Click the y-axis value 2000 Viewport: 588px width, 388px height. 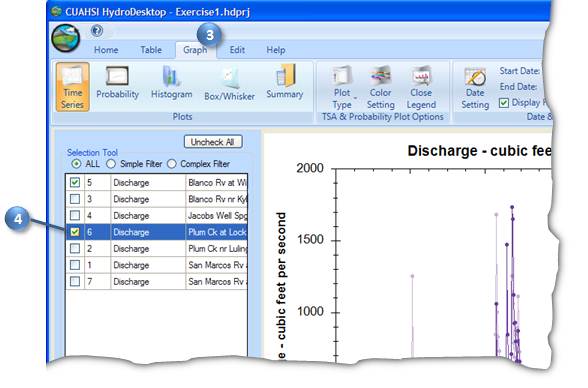310,168
